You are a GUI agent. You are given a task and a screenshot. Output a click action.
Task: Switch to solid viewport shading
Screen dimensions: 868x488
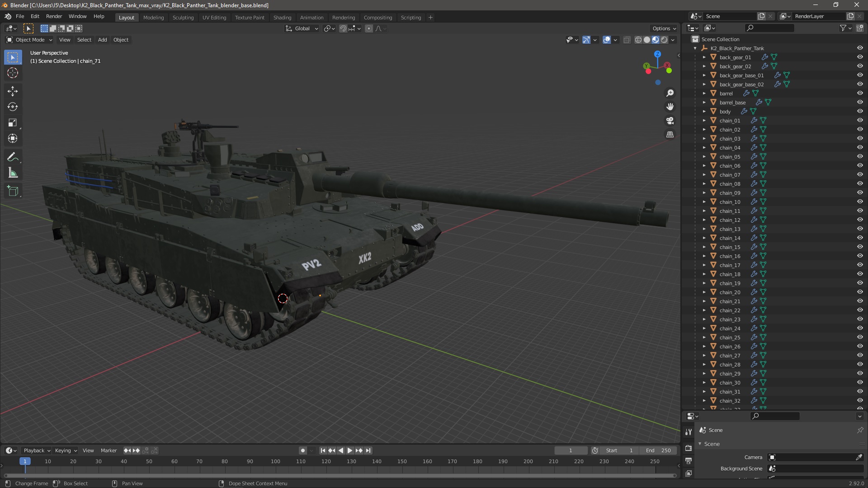click(x=647, y=40)
